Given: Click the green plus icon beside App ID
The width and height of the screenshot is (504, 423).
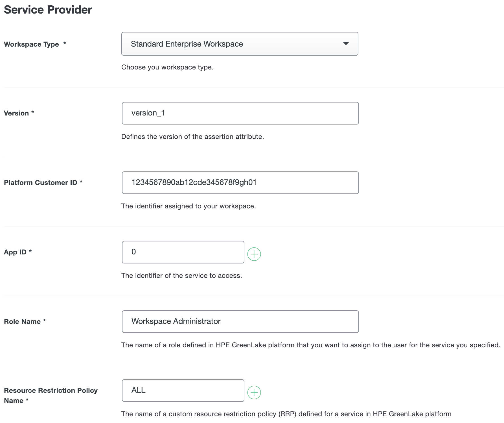Looking at the screenshot, I should click(254, 254).
